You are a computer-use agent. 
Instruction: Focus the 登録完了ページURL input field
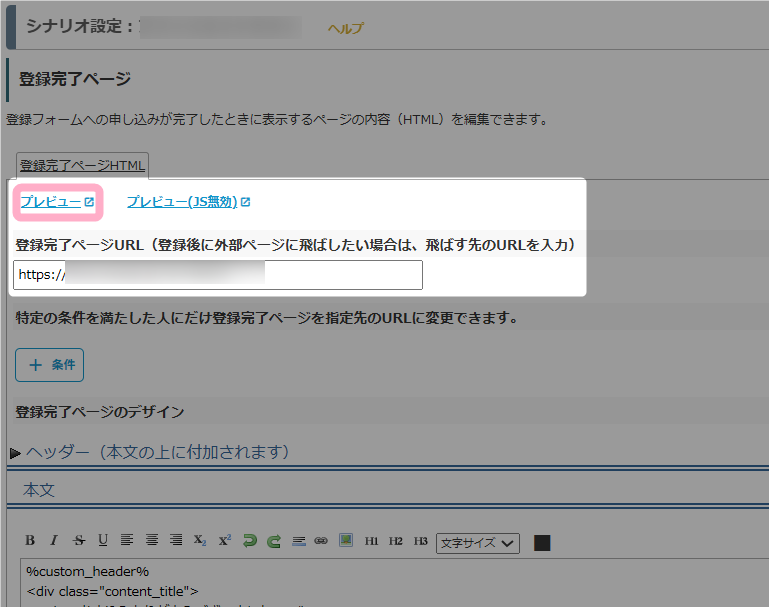pos(218,275)
